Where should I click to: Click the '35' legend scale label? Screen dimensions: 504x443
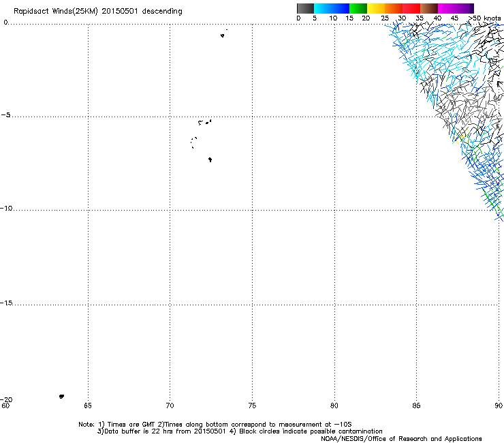tap(420, 18)
